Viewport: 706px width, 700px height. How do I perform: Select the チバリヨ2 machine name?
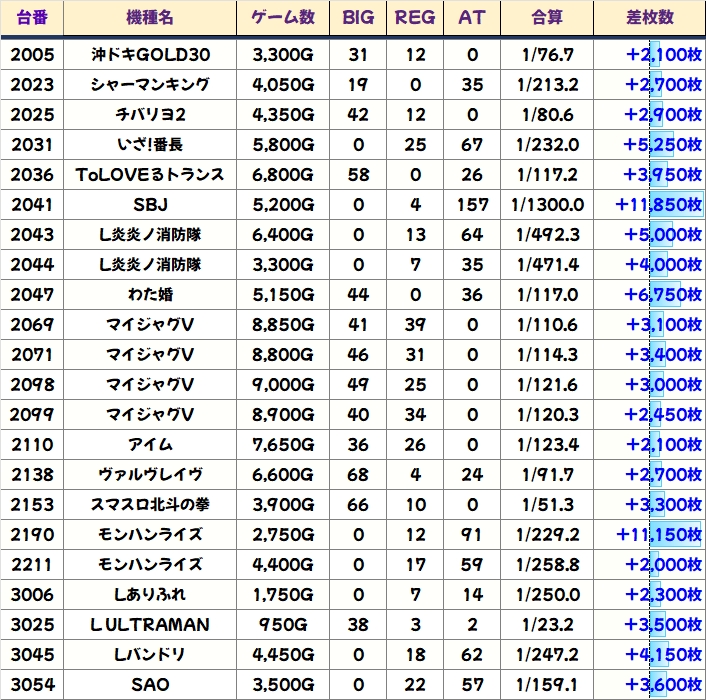click(150, 115)
